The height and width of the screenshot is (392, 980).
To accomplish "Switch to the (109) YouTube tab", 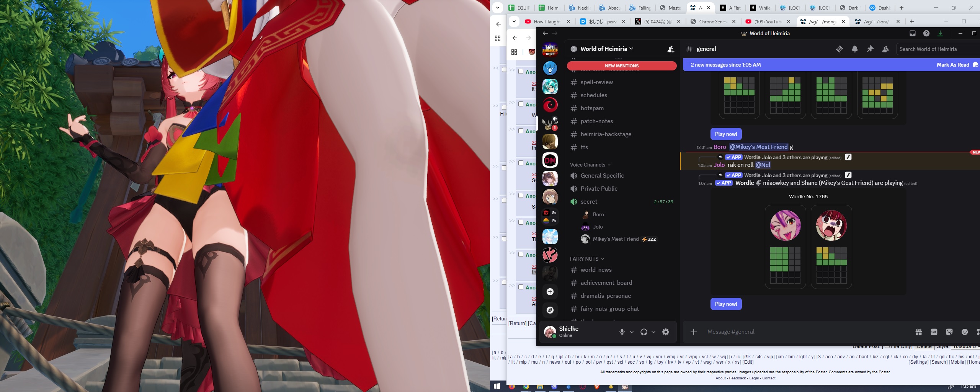I will pyautogui.click(x=768, y=21).
